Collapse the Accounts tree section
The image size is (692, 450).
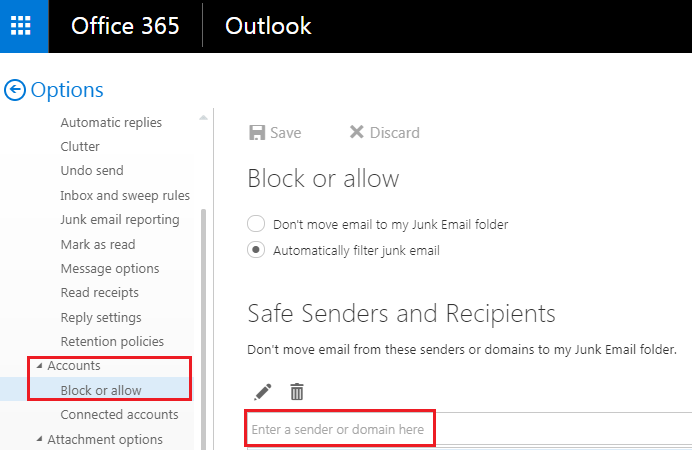pos(39,366)
